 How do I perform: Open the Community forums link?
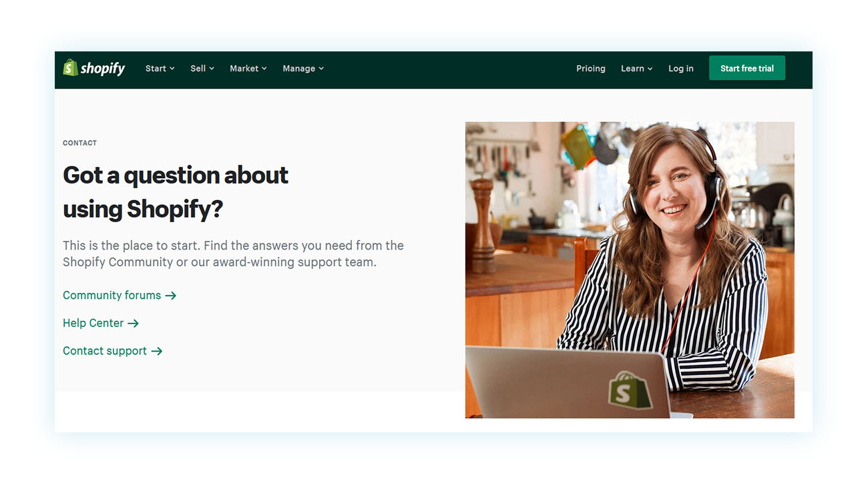[112, 296]
